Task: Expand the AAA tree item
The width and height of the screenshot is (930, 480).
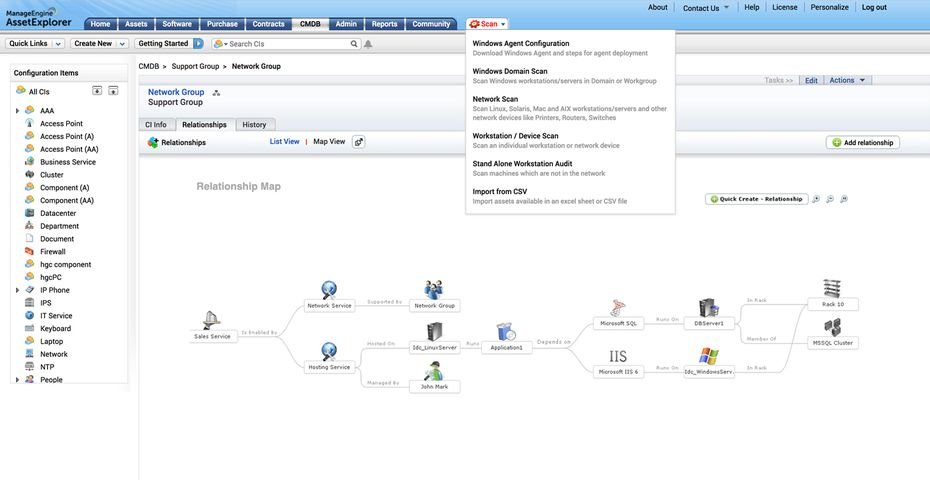Action: tap(17, 111)
